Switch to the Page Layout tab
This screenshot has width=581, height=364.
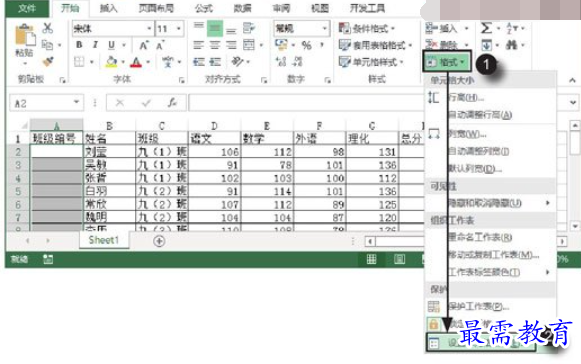(x=156, y=8)
